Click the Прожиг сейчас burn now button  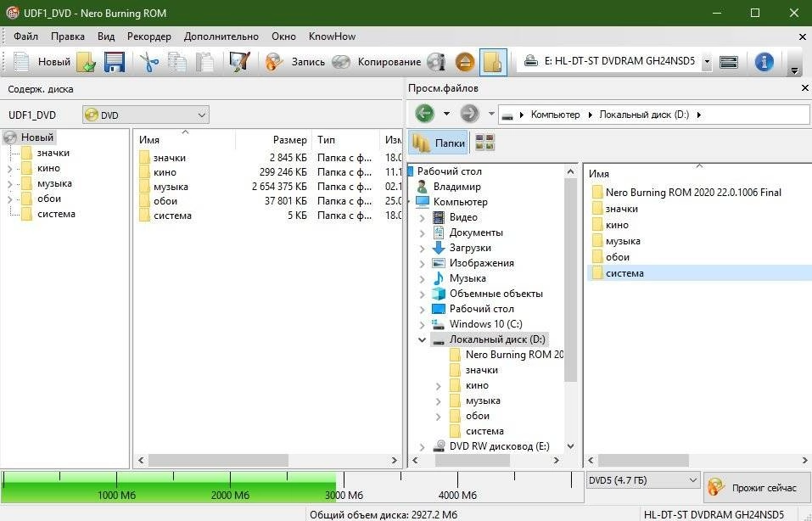(755, 487)
